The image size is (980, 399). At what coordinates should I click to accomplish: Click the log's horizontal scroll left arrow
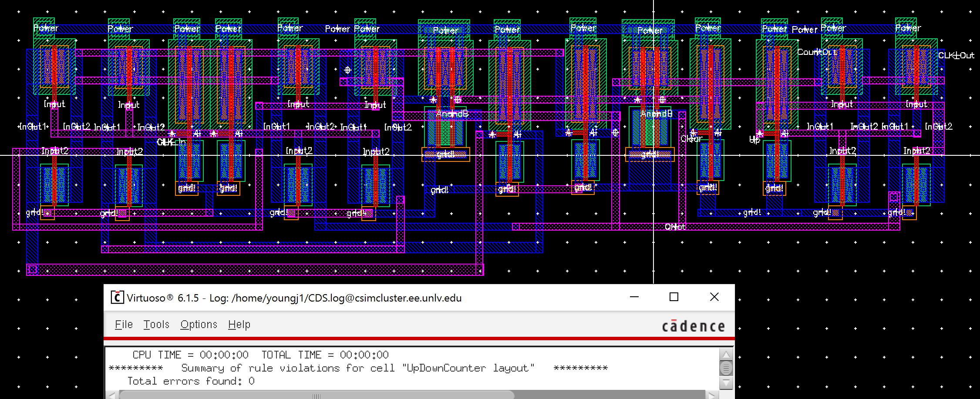(112, 396)
